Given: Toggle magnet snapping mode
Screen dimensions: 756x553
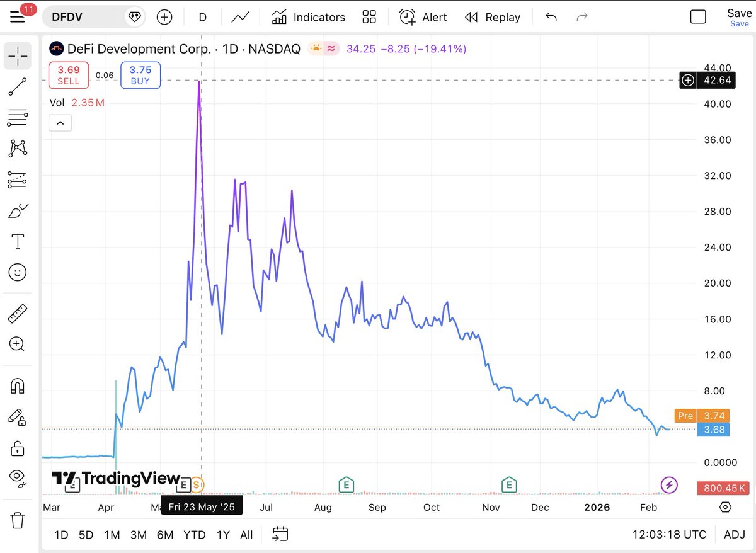Looking at the screenshot, I should click(x=18, y=385).
